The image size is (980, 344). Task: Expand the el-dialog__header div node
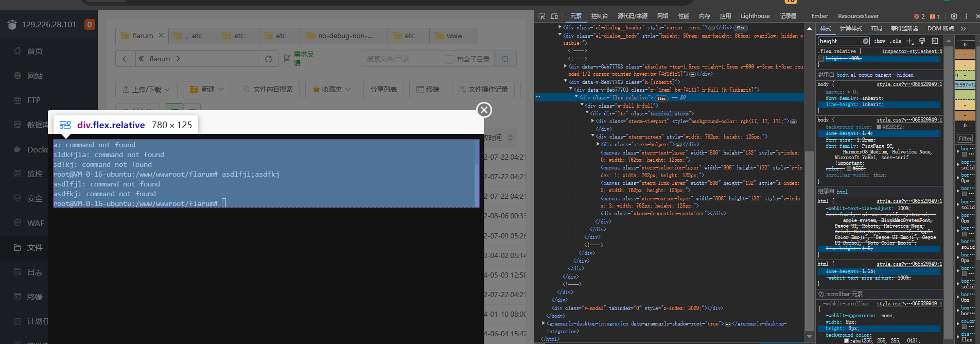(560, 28)
